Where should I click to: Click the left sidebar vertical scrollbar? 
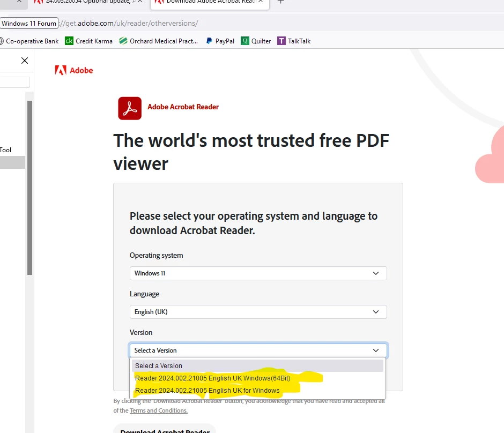(x=29, y=188)
